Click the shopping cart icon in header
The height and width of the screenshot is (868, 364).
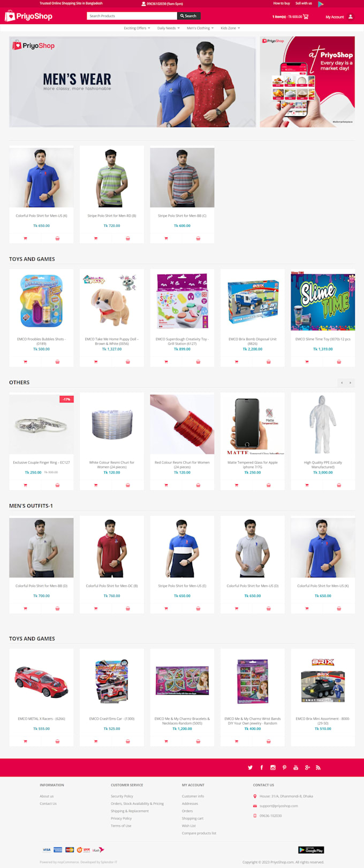tap(306, 17)
